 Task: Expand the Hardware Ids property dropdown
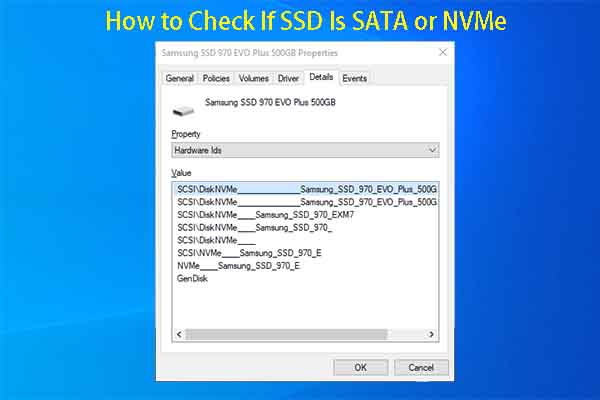pos(305,150)
